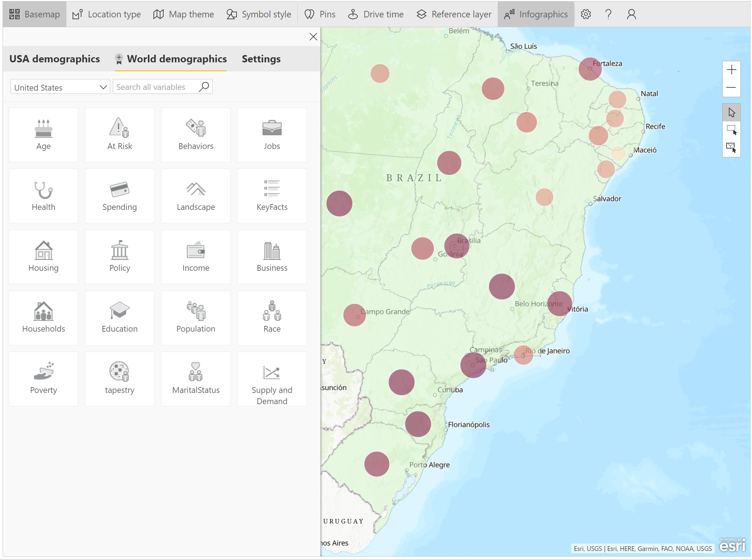Open the Map theme options

[184, 14]
